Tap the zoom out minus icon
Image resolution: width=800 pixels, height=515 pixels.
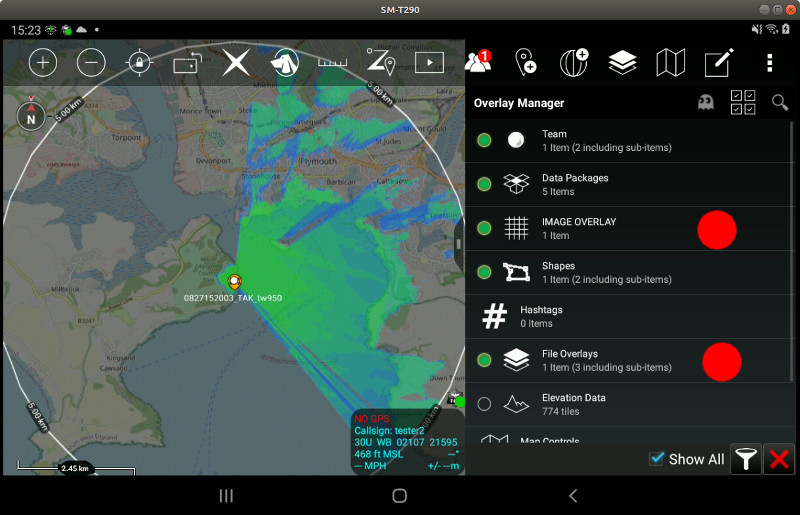[91, 63]
